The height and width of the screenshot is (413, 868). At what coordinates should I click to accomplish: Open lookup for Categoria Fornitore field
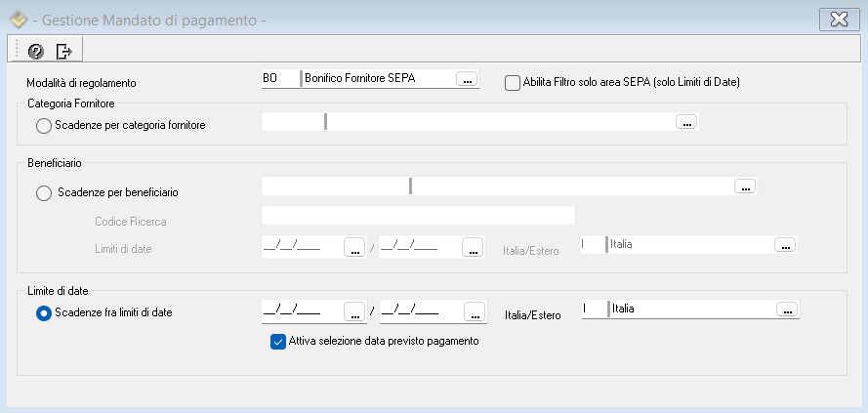(x=686, y=122)
